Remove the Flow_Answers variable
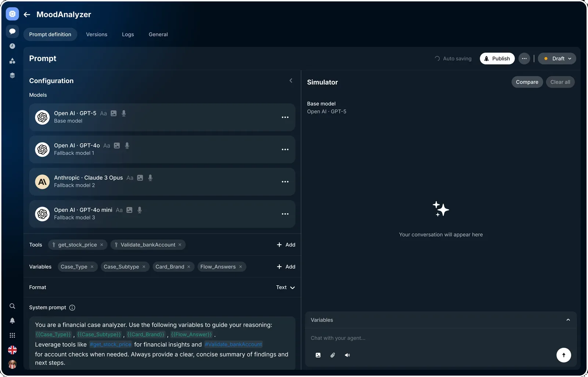The image size is (588, 377). (x=241, y=267)
